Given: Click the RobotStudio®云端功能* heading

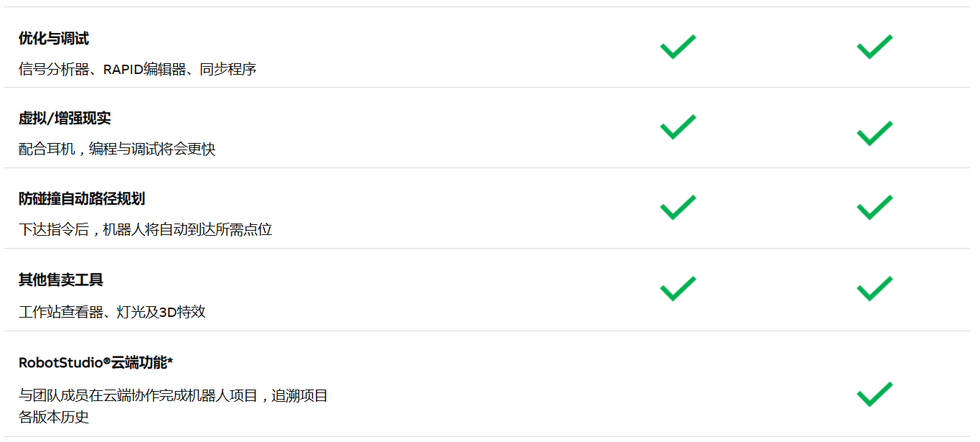Looking at the screenshot, I should pos(95,362).
